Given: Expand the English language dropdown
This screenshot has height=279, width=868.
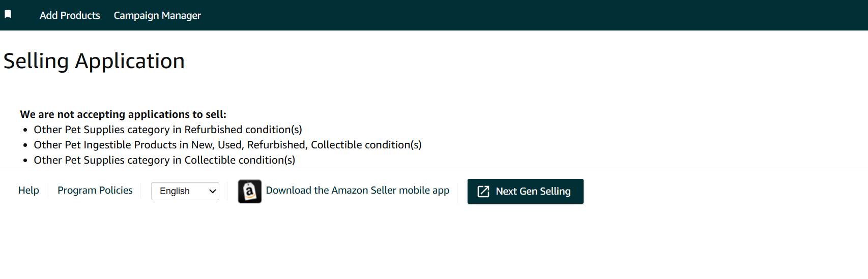Looking at the screenshot, I should [x=185, y=191].
